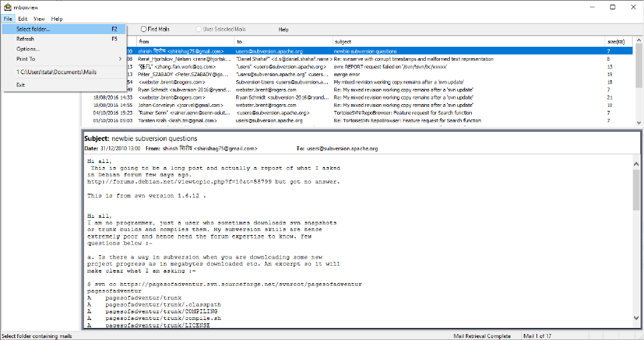Select mail dated 18/08/2016 14:33
The image size is (644, 340).
point(357,98)
